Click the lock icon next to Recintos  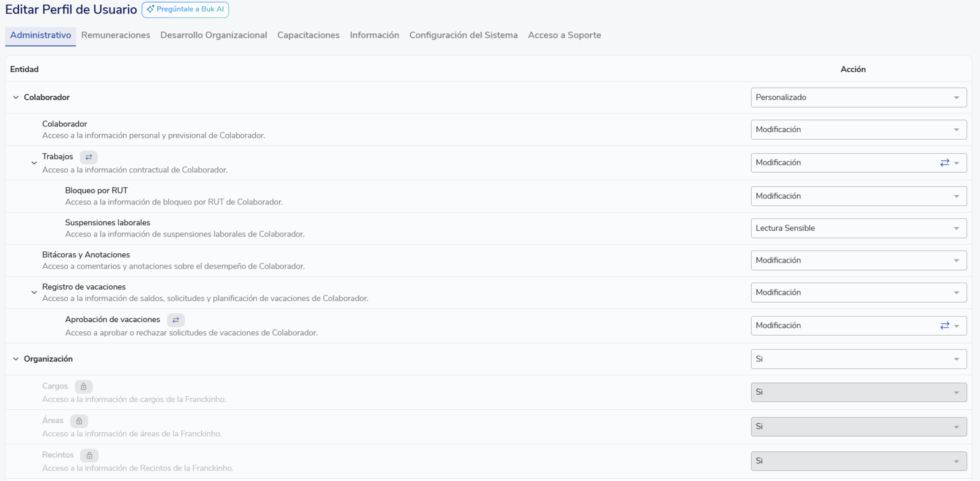click(89, 455)
